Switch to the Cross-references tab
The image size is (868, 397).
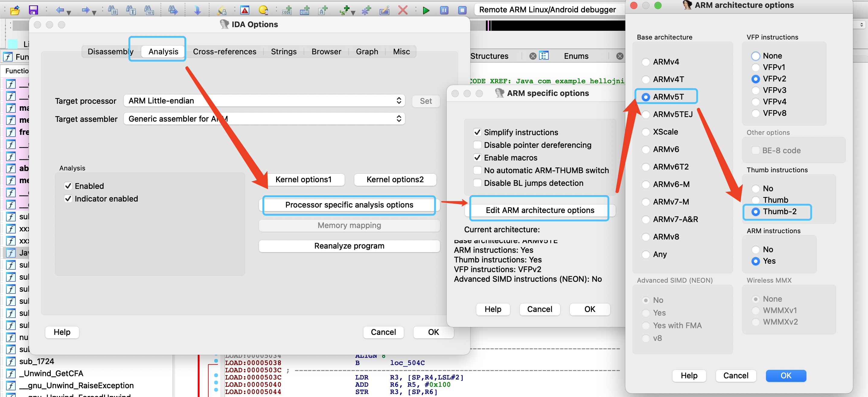click(225, 52)
